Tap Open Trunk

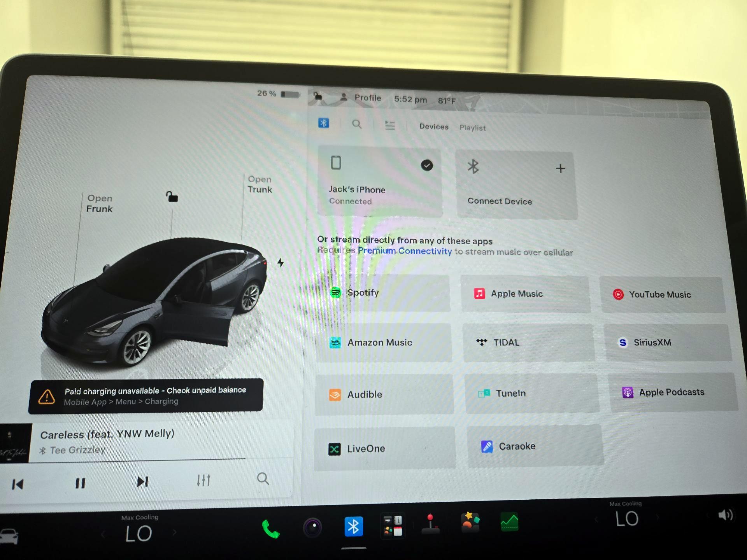[x=260, y=184]
